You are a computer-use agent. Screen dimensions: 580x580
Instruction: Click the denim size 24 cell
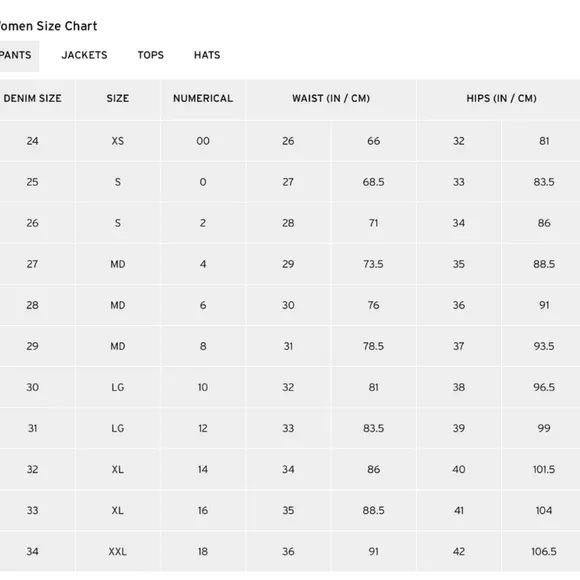[33, 141]
